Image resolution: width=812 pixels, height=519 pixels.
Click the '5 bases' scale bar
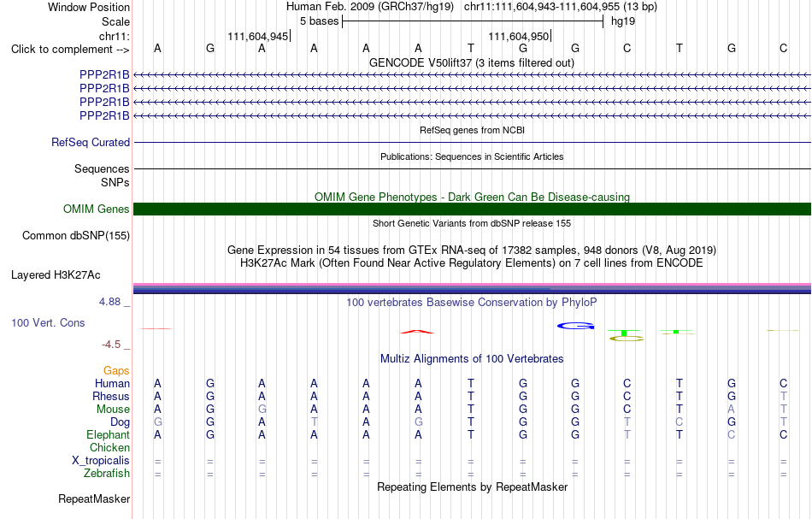click(473, 21)
